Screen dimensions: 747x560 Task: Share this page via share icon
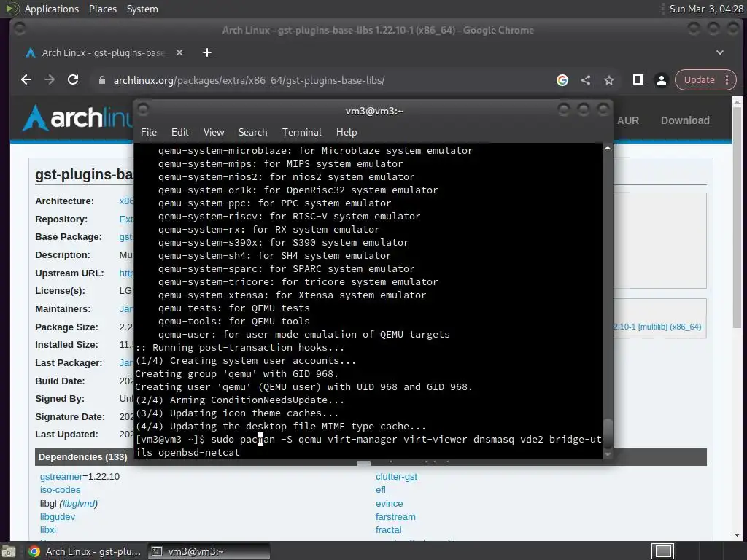pos(586,80)
